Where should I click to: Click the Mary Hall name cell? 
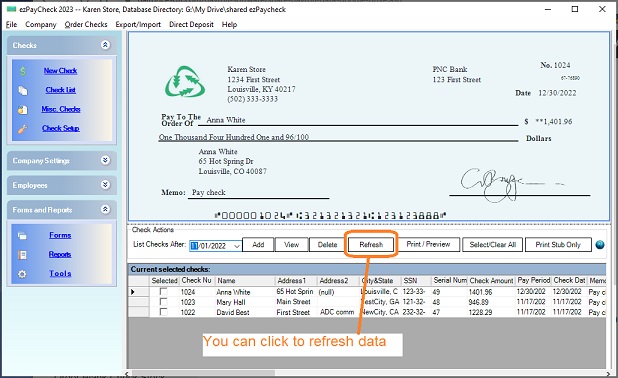(244, 302)
